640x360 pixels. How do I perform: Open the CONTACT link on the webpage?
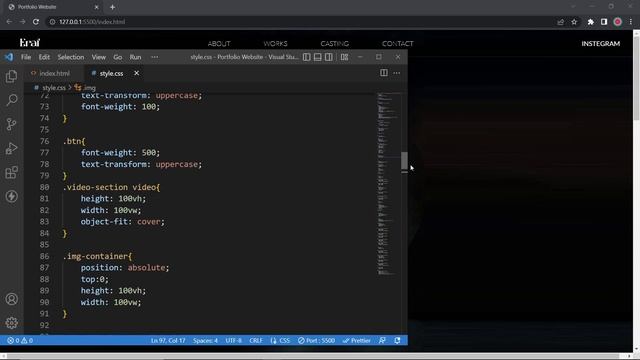click(x=398, y=44)
